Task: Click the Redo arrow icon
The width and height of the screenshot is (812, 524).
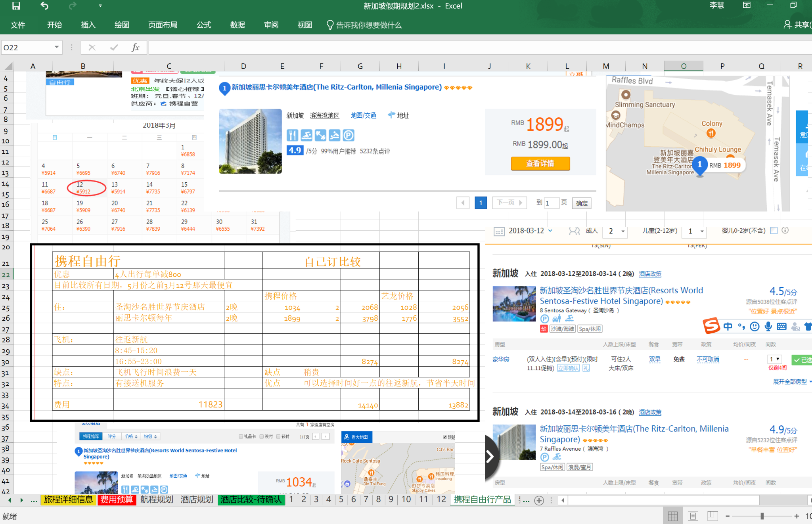Action: pos(73,6)
